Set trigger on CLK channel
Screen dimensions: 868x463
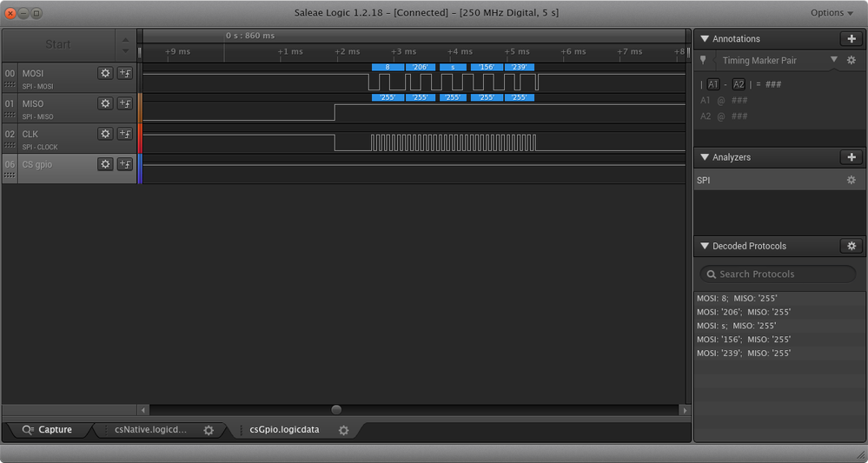point(125,134)
